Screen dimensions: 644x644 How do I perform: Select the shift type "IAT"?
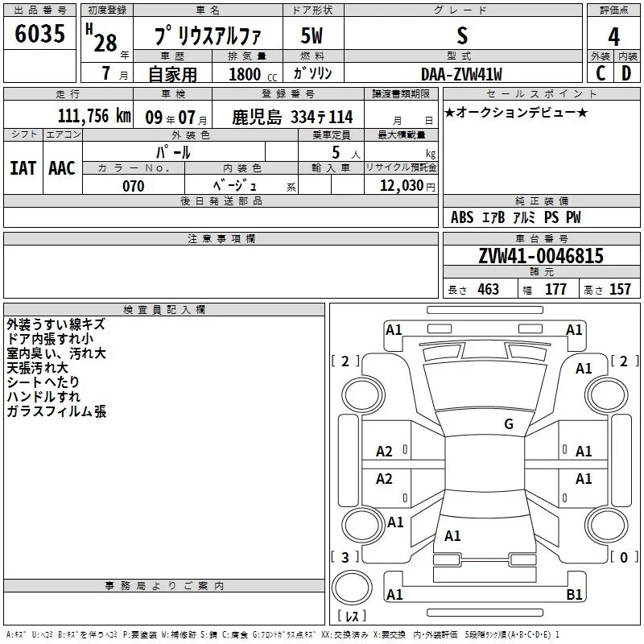[x=23, y=168]
